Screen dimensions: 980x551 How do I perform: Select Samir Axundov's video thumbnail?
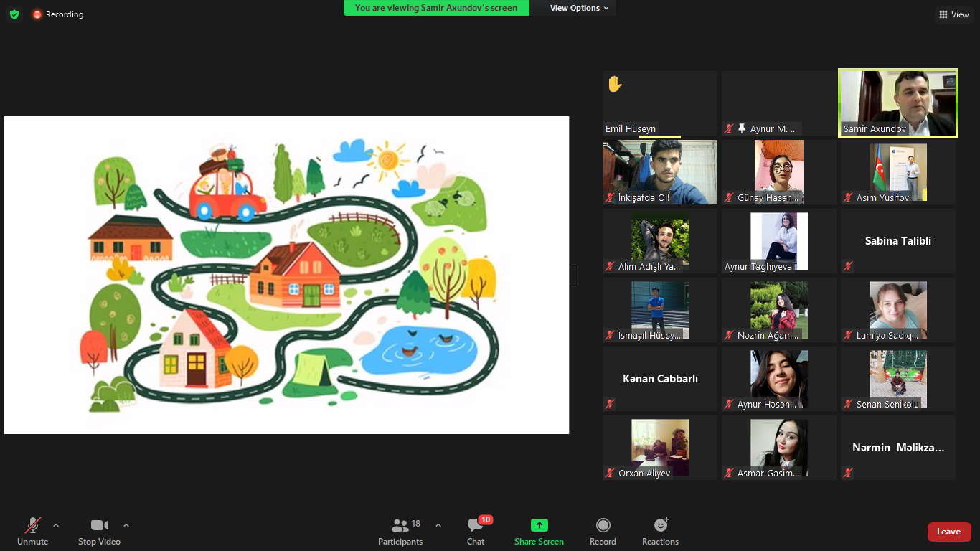pyautogui.click(x=897, y=103)
